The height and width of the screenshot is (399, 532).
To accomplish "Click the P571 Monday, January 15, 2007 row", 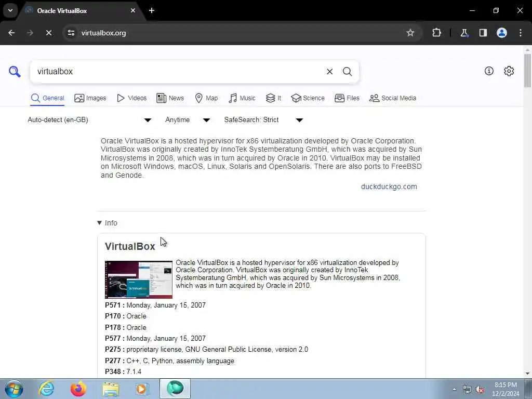I will coord(155,305).
